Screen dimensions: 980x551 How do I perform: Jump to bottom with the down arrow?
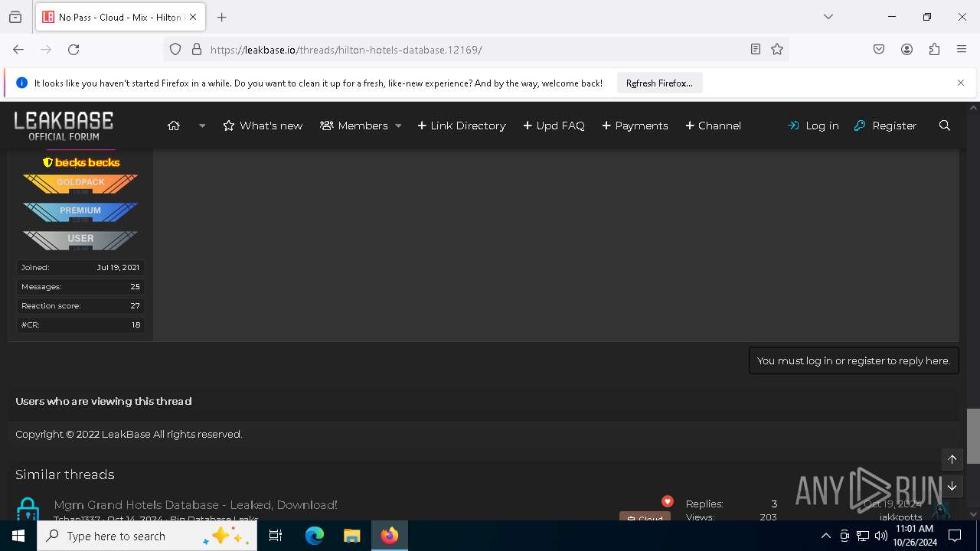(x=952, y=486)
